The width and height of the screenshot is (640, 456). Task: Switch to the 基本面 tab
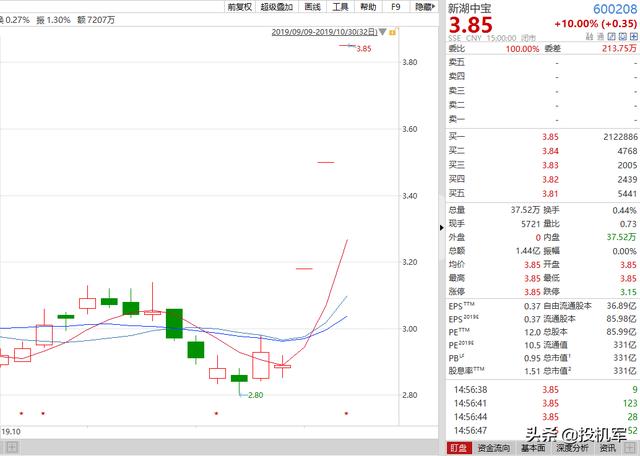pyautogui.click(x=533, y=448)
